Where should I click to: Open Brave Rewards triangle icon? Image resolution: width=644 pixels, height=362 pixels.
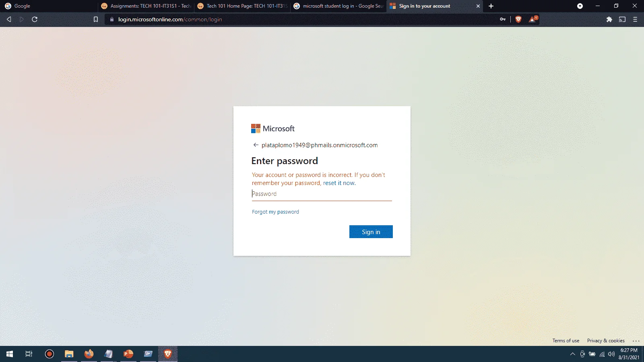click(x=533, y=19)
